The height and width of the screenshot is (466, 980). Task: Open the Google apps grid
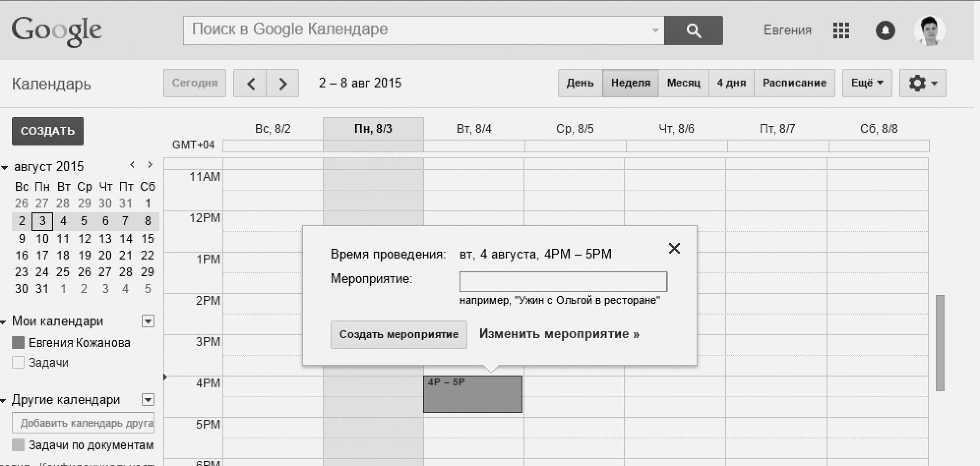tap(841, 30)
